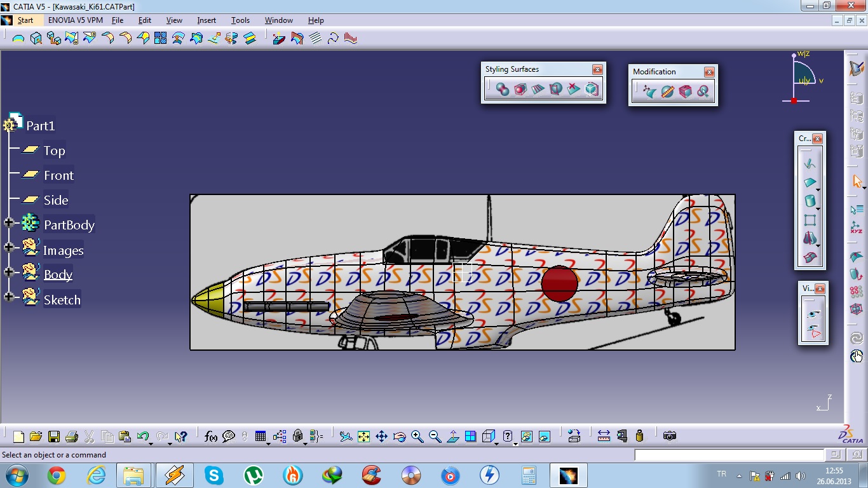
Task: Click the Zoom In magnifier icon
Action: click(x=417, y=437)
